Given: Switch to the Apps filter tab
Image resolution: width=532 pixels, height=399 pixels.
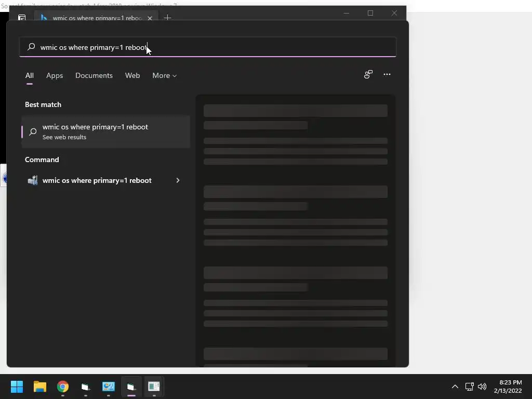Looking at the screenshot, I should [55, 76].
